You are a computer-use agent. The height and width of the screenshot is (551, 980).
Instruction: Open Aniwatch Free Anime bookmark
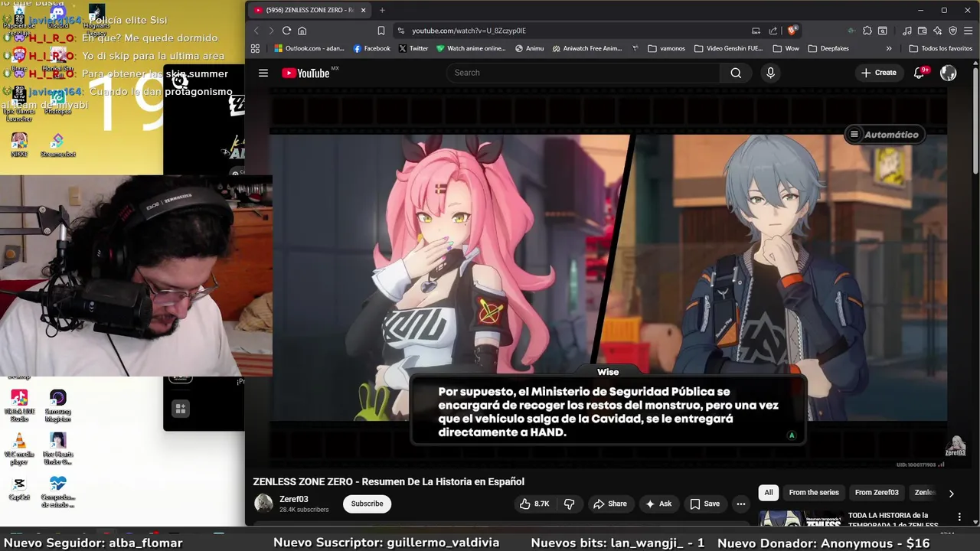587,48
